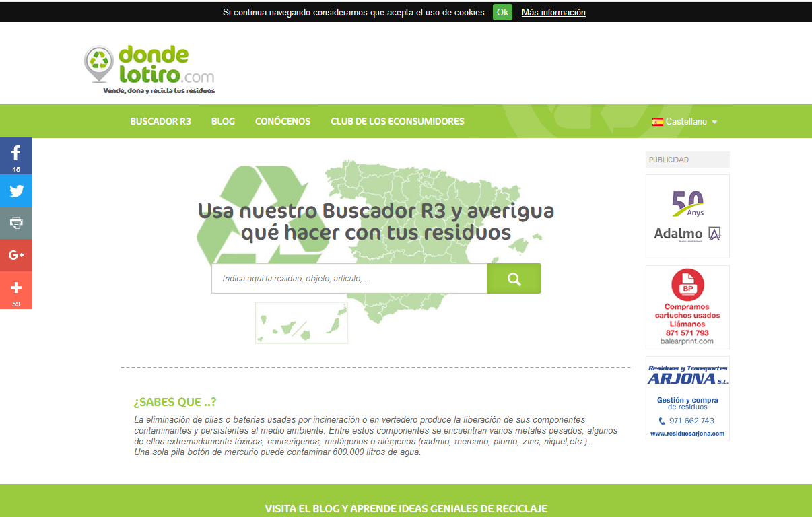Image resolution: width=812 pixels, height=517 pixels.
Task: Open more sharing options plus icon
Action: coord(16,290)
